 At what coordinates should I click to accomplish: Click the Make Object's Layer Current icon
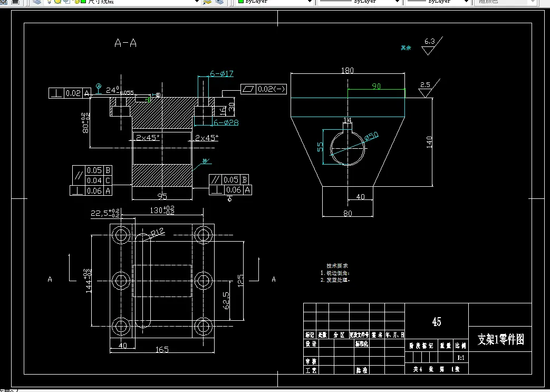point(208,2)
